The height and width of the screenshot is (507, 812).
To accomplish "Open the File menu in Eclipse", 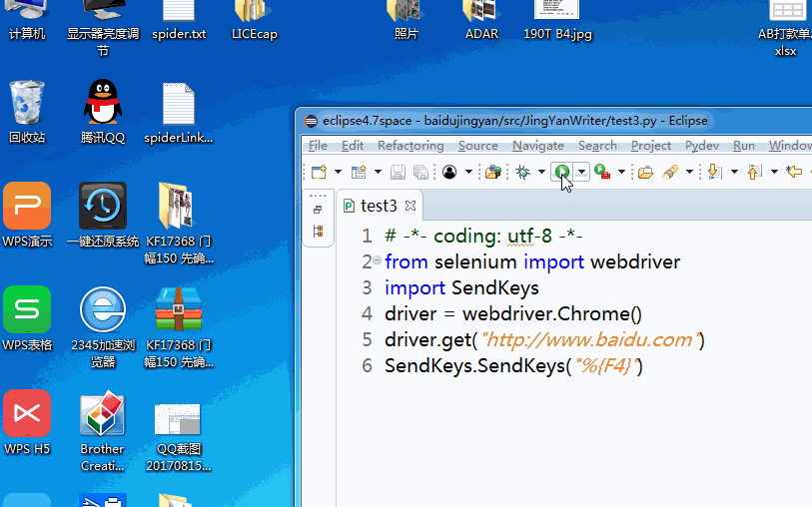I will (318, 146).
